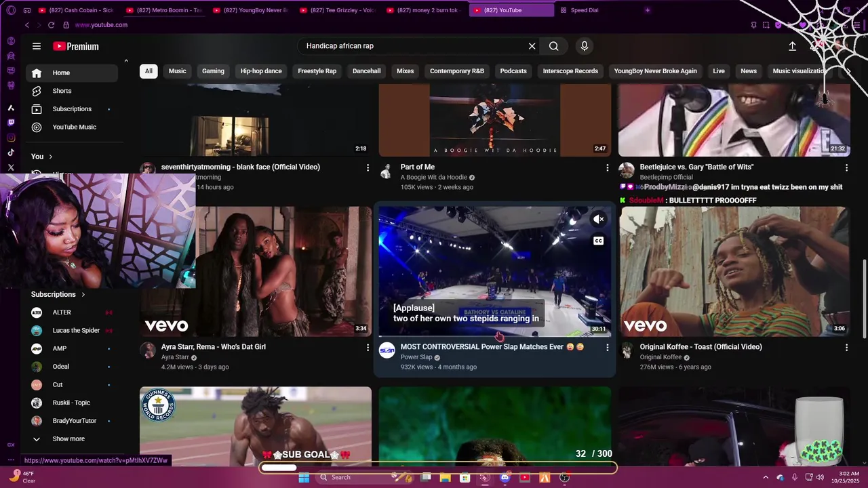Open the AMP channel subscription
The height and width of the screenshot is (488, 868).
72,348
